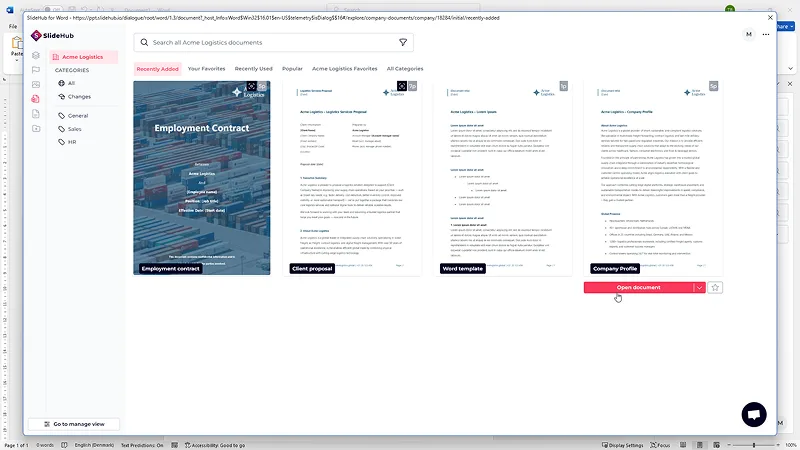Click the zoom slider in Word status bar
This screenshot has height=450, width=800.
click(754, 445)
